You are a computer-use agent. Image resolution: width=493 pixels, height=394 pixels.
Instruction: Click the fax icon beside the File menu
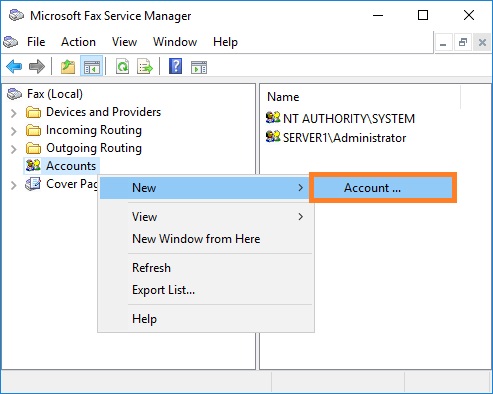pos(10,42)
